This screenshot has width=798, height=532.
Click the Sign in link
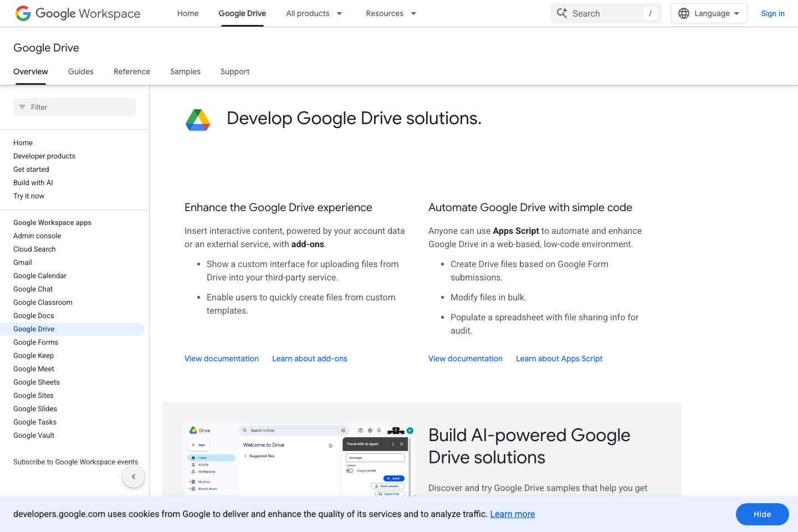tap(773, 13)
